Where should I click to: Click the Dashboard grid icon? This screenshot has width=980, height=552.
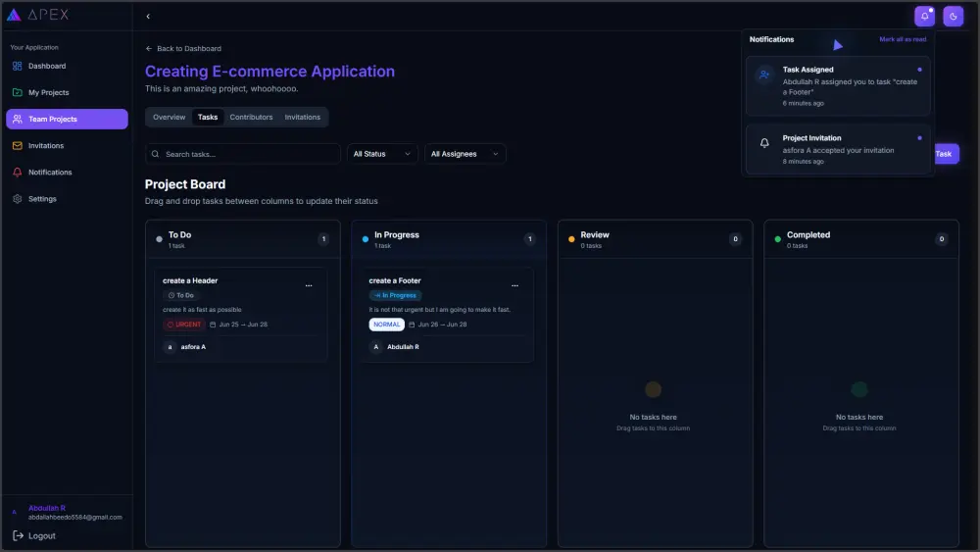[x=18, y=67]
